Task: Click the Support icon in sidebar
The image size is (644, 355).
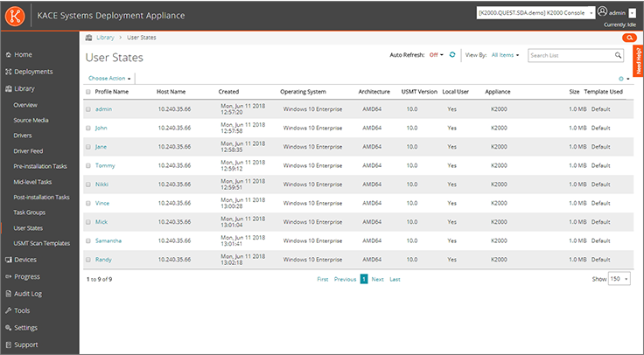Action: [8, 345]
